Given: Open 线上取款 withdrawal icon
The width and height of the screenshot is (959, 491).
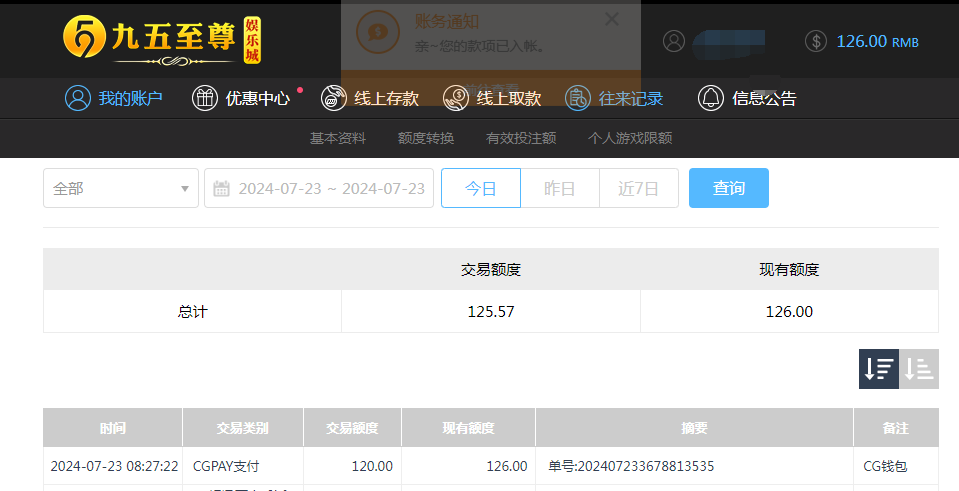Looking at the screenshot, I should [x=456, y=98].
